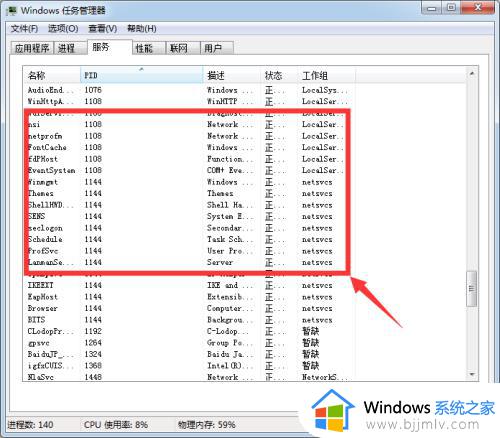Click the CPU 使用率: 8% status entry

point(116,425)
